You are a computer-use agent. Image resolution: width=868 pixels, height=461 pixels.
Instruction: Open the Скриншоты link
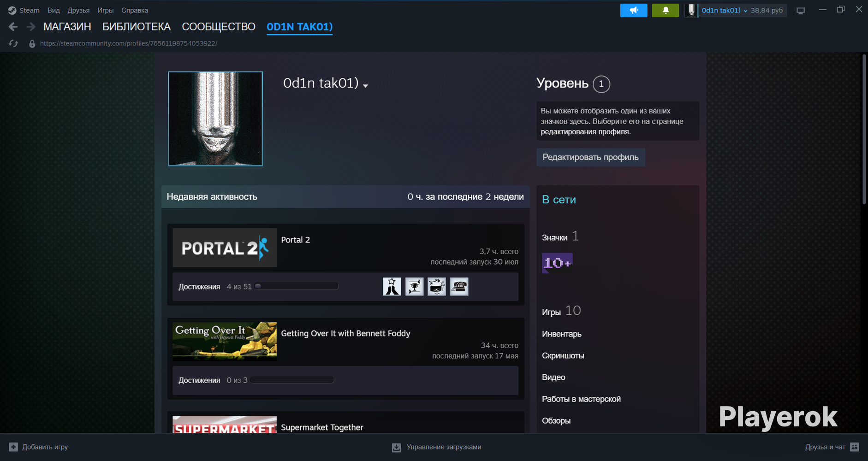pos(563,355)
